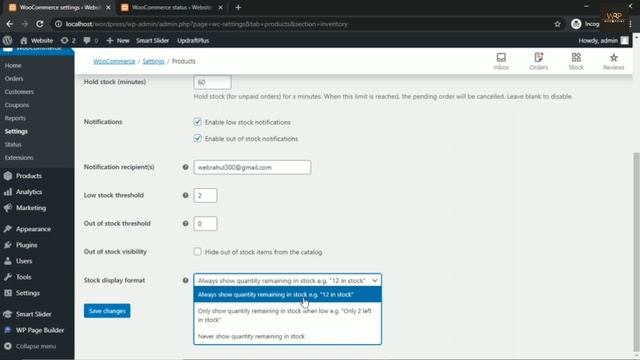Screen dimensions: 640x360
Task: Click the WordPress logo in admin bar
Action: (x=7, y=40)
